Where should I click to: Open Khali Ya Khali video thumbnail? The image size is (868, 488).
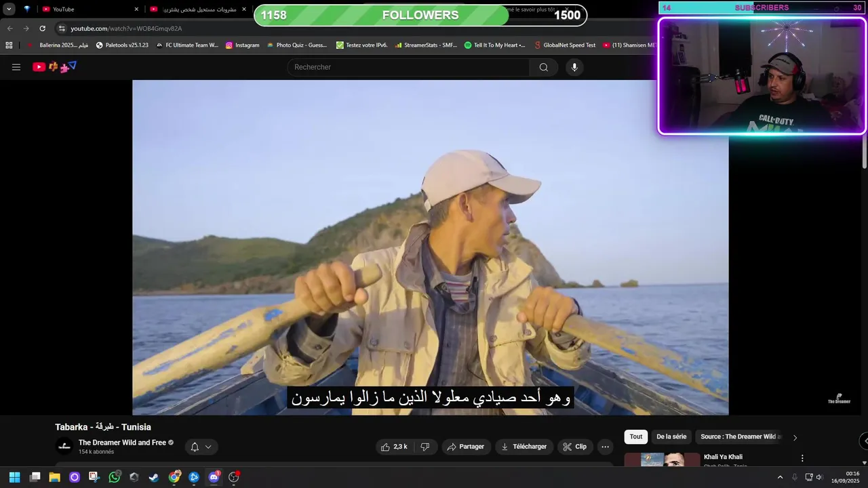pyautogui.click(x=661, y=460)
